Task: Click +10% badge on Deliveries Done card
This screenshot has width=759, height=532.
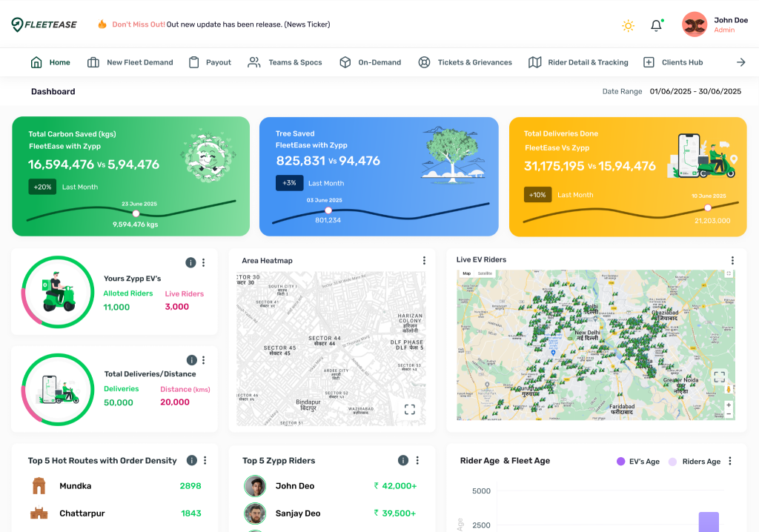Action: point(537,195)
